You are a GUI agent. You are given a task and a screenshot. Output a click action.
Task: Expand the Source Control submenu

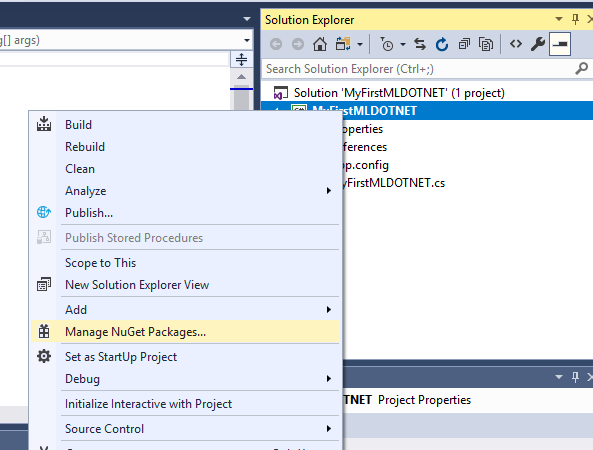(x=185, y=429)
